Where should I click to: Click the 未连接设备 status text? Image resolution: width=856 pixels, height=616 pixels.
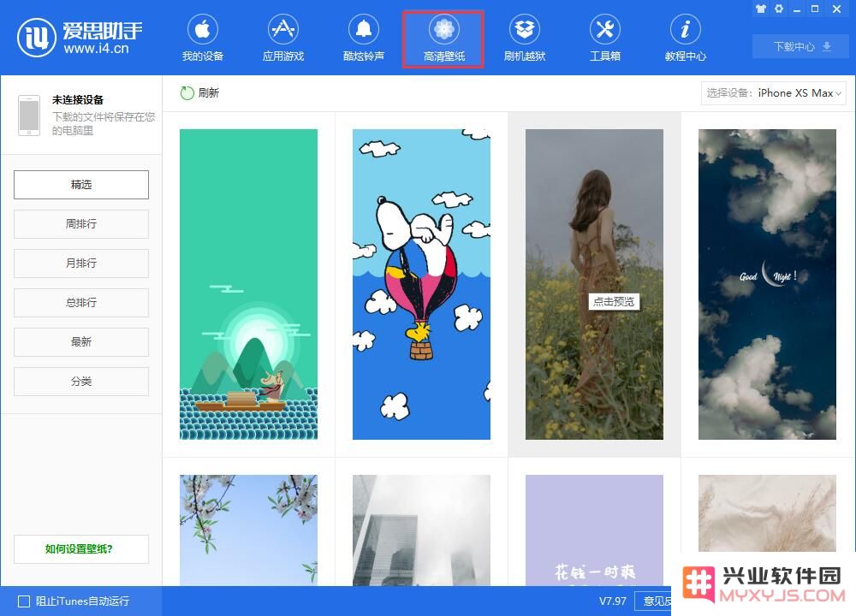[x=78, y=100]
